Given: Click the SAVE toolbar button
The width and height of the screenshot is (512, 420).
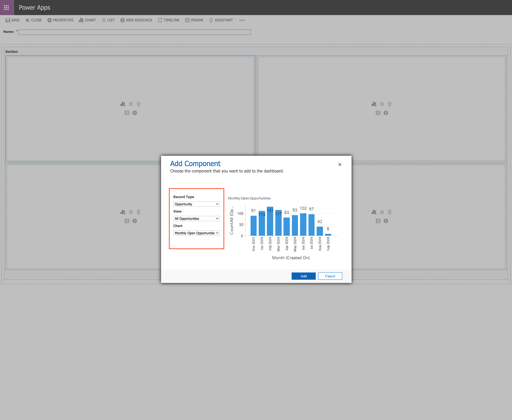Looking at the screenshot, I should (x=13, y=20).
